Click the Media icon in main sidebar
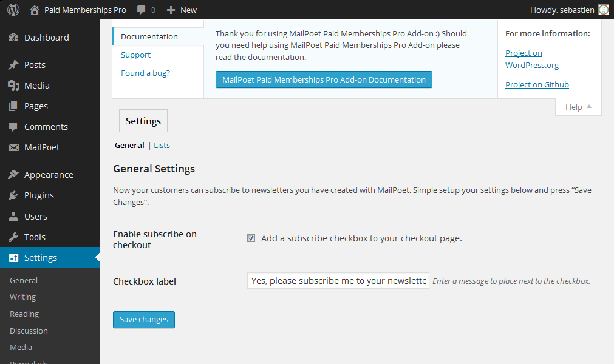The height and width of the screenshot is (364, 614). [x=13, y=86]
